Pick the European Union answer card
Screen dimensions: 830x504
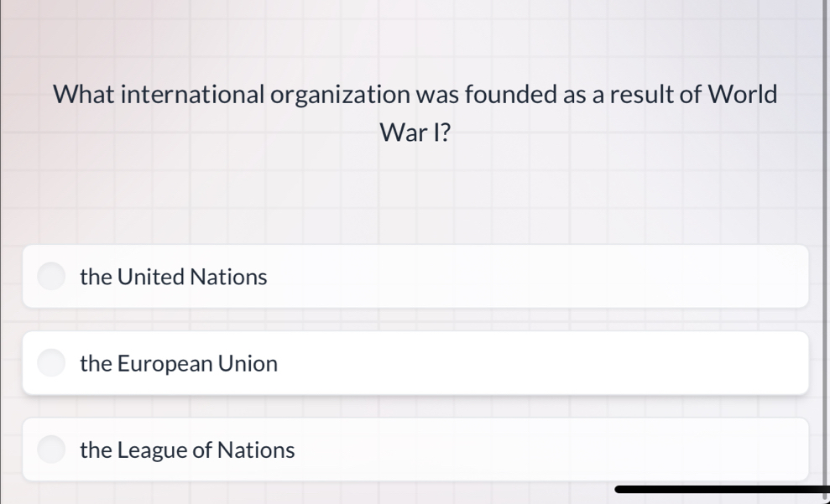point(415,364)
